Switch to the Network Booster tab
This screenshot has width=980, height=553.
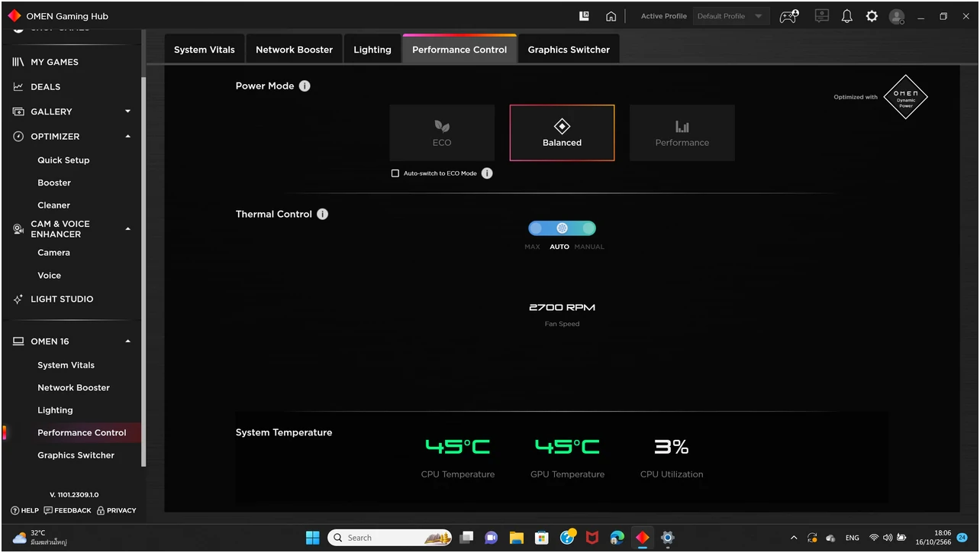(294, 49)
